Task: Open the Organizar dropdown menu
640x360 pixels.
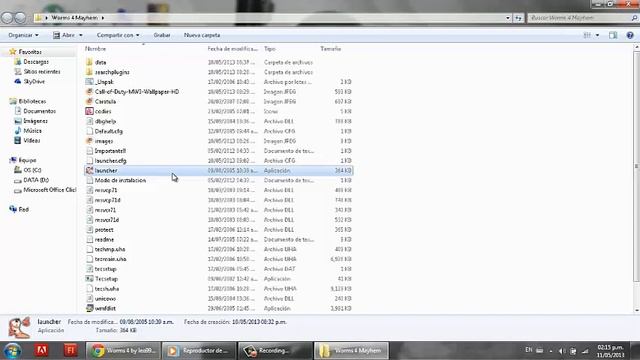Action: pyautogui.click(x=23, y=36)
